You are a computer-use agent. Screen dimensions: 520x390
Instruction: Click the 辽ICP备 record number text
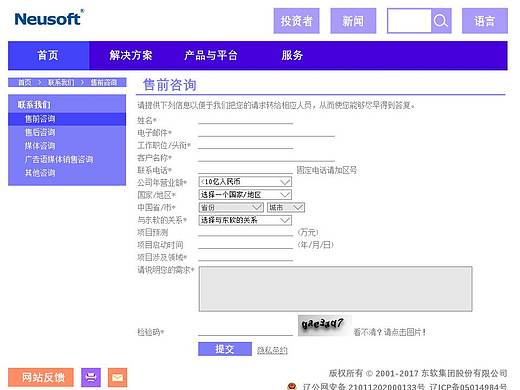click(x=468, y=387)
